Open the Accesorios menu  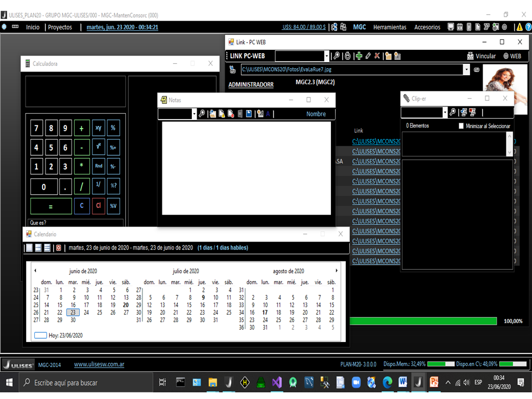[x=427, y=27]
